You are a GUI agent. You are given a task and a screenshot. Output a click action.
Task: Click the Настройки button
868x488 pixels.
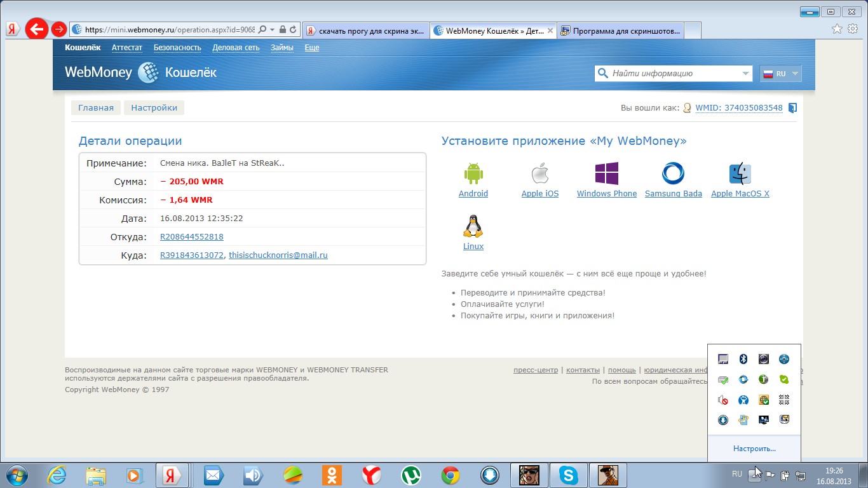(154, 108)
